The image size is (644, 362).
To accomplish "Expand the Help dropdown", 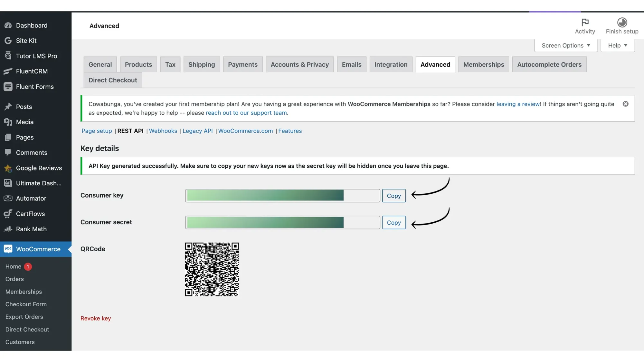I will click(617, 45).
